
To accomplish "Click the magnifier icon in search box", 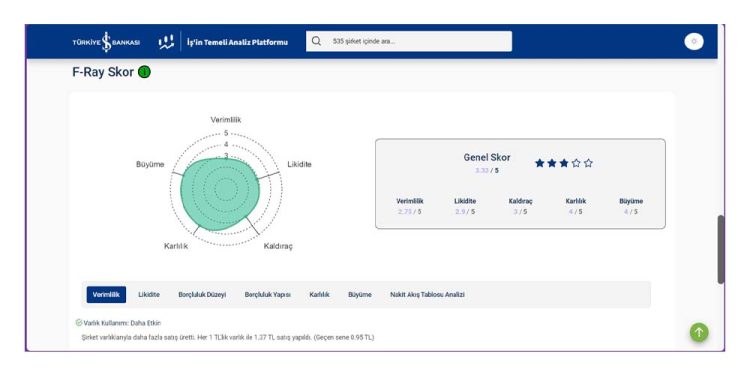I will (x=316, y=41).
